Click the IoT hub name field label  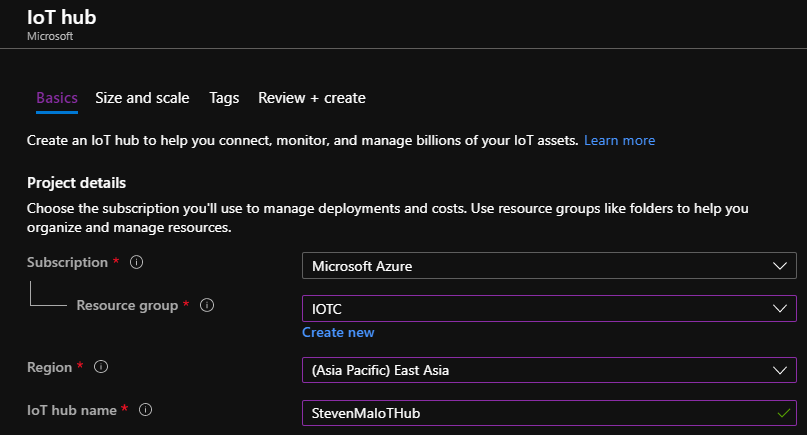pyautogui.click(x=72, y=410)
